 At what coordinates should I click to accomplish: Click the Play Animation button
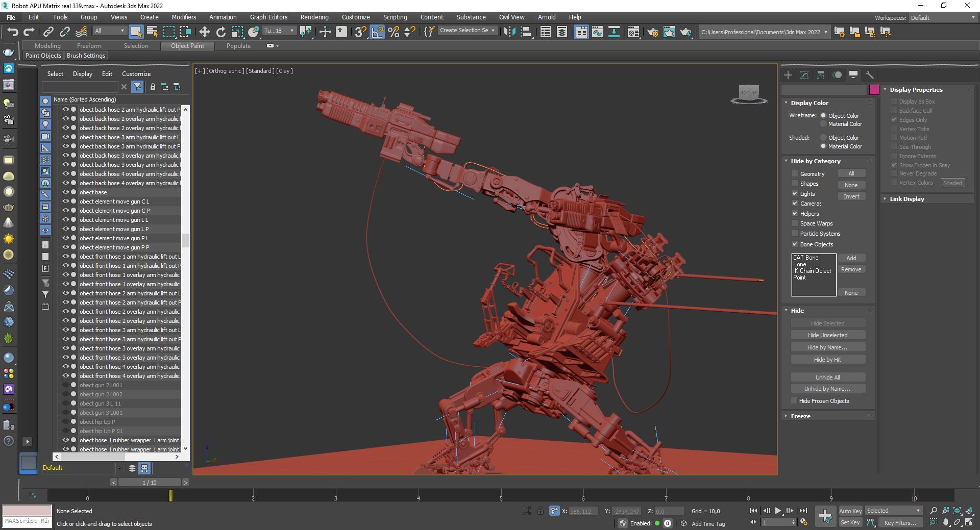[x=778, y=511]
